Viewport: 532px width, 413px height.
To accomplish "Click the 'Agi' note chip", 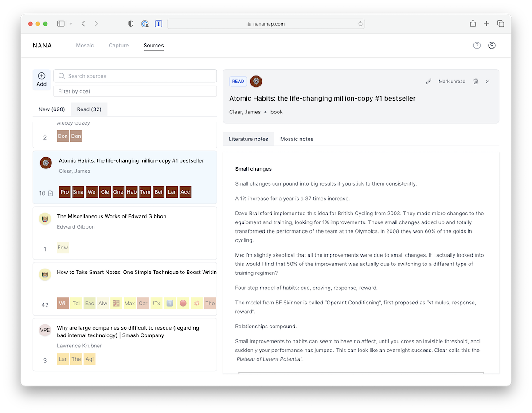I will 90,359.
